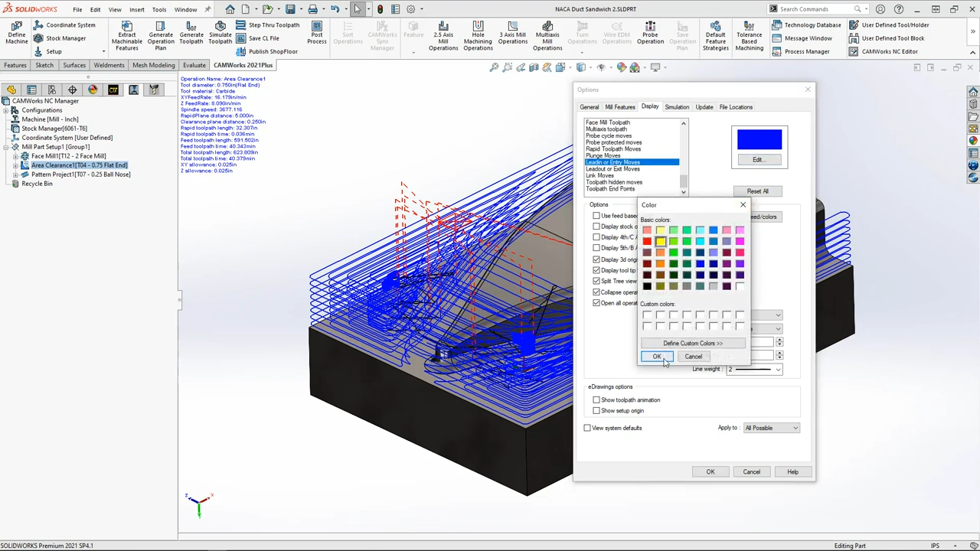Open the Stock Manager tool
Image resolution: width=980 pixels, height=551 pixels.
click(x=61, y=38)
